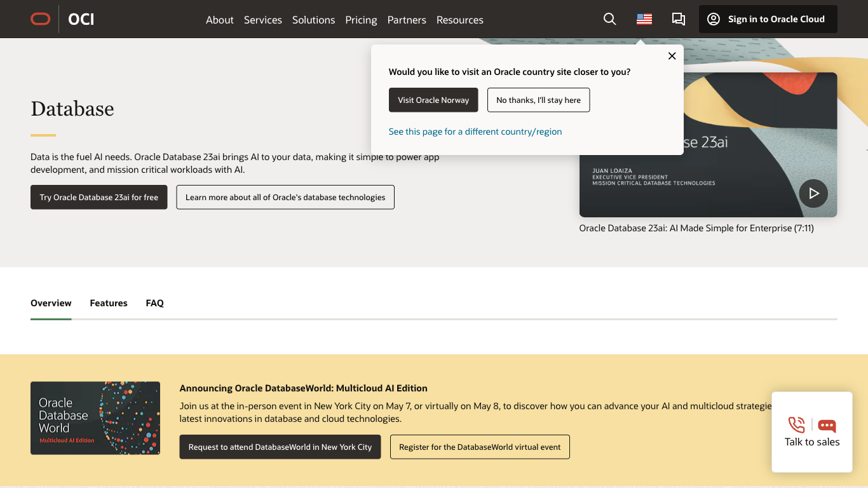Image resolution: width=868 pixels, height=488 pixels.
Task: Click Sign in to Oracle Cloud
Action: pos(768,19)
